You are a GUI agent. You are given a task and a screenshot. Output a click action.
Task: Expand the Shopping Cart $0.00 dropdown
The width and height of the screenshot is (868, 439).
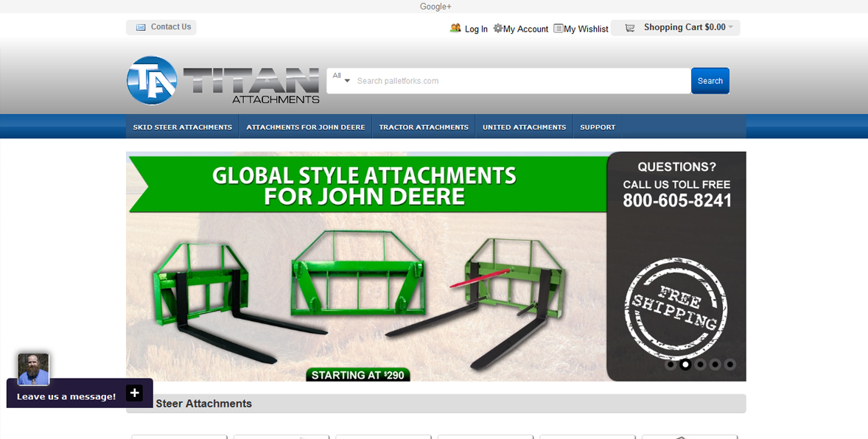[x=676, y=28]
